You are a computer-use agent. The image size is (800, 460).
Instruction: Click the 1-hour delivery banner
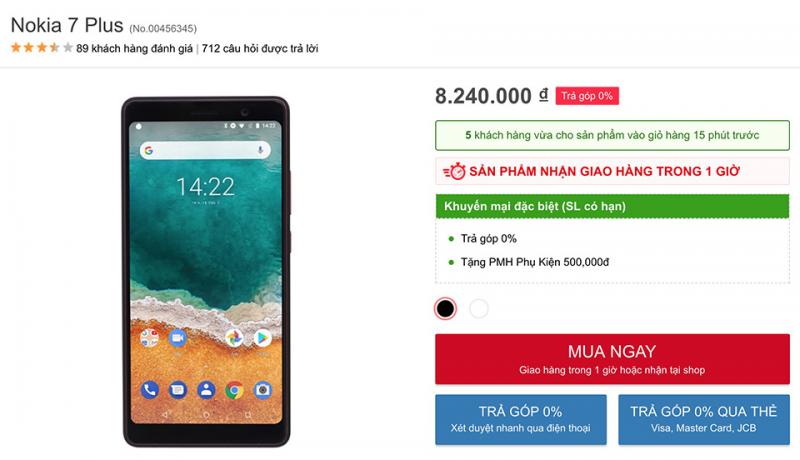pos(612,171)
